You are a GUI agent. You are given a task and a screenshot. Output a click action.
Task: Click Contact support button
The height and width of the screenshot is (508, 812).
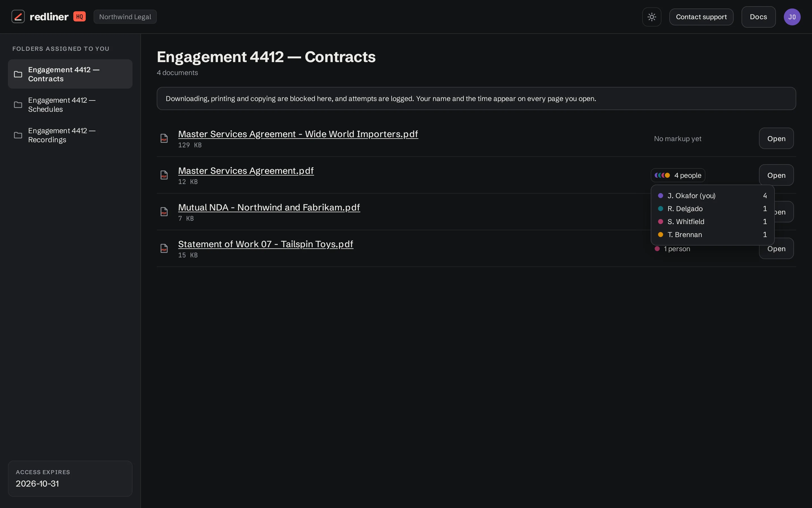tap(701, 17)
